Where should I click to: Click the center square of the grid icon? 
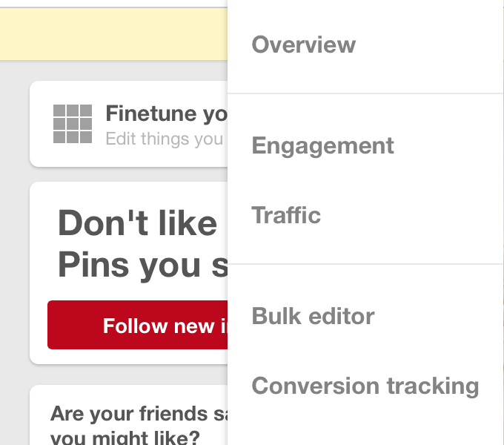[73, 124]
